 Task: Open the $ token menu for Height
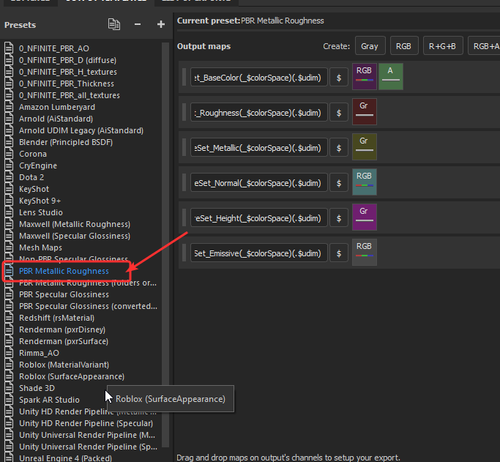[339, 218]
